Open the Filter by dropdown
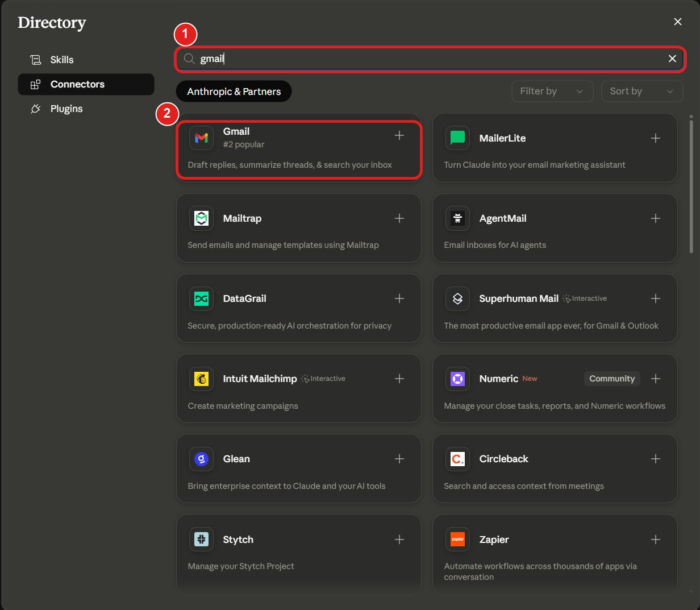Image resolution: width=700 pixels, height=610 pixels. pyautogui.click(x=552, y=91)
